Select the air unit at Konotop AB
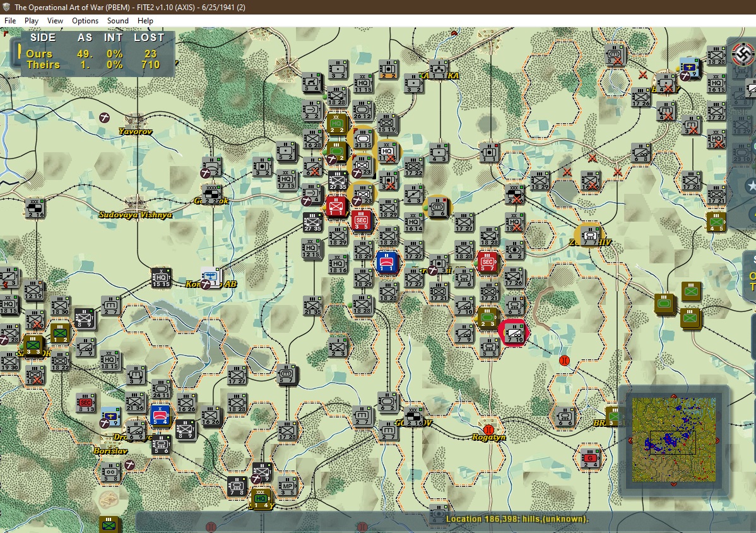The width and height of the screenshot is (756, 533). tap(210, 277)
